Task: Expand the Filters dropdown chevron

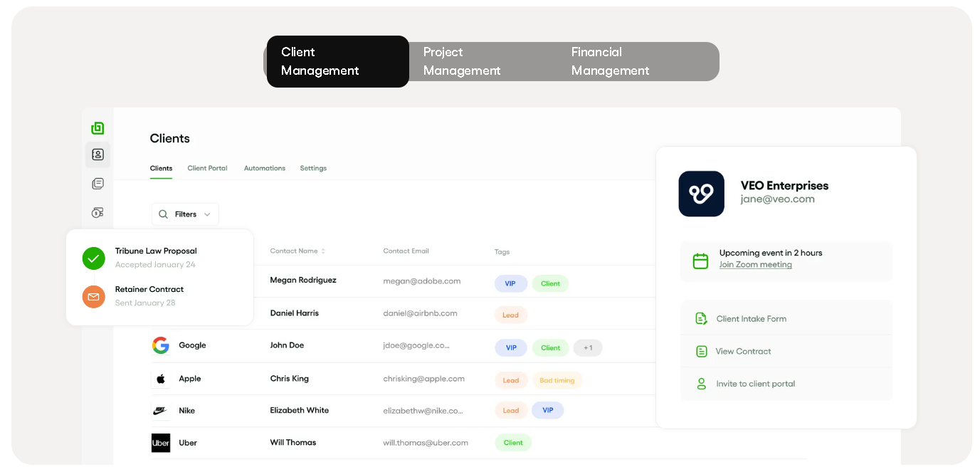Action: [x=207, y=214]
